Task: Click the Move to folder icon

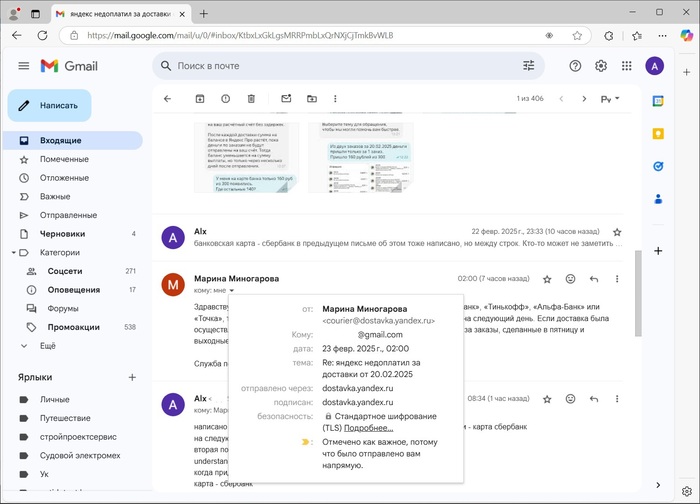Action: click(x=312, y=99)
